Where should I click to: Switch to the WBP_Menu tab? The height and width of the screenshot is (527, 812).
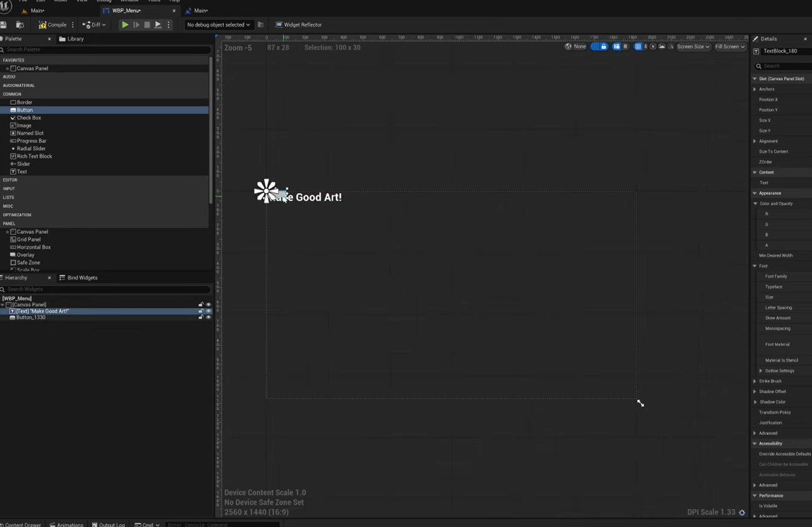tap(126, 10)
